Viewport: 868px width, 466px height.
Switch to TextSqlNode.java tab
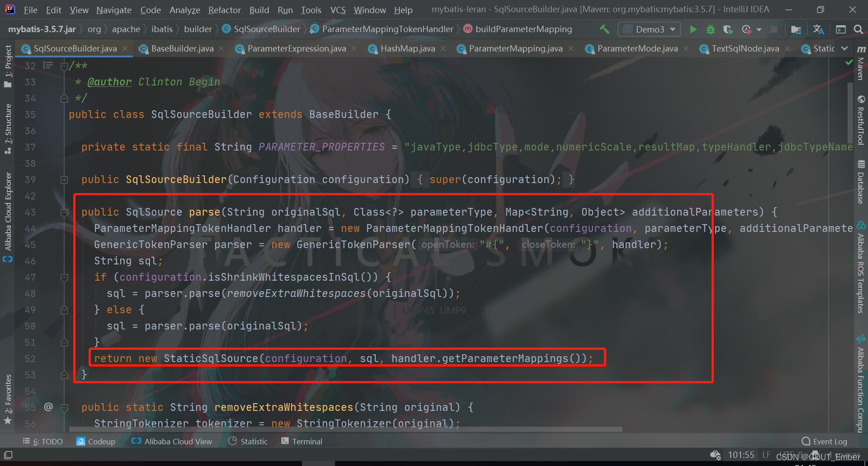tap(745, 48)
